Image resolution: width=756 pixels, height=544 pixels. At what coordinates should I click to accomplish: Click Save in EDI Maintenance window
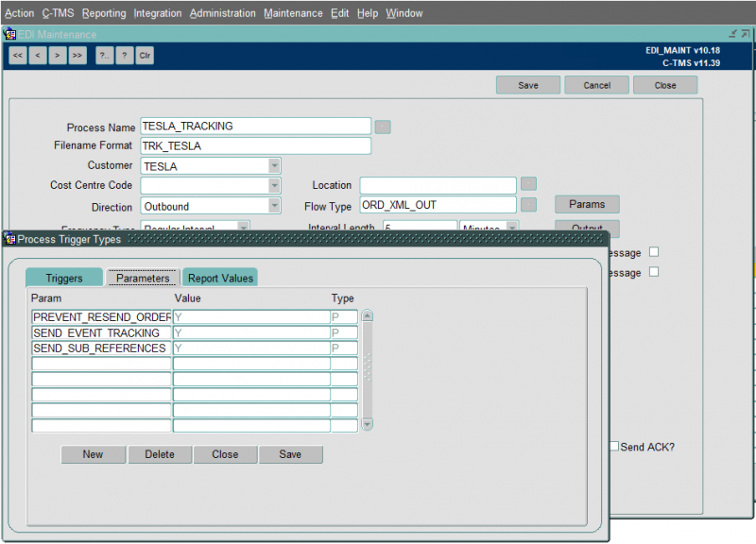(528, 85)
